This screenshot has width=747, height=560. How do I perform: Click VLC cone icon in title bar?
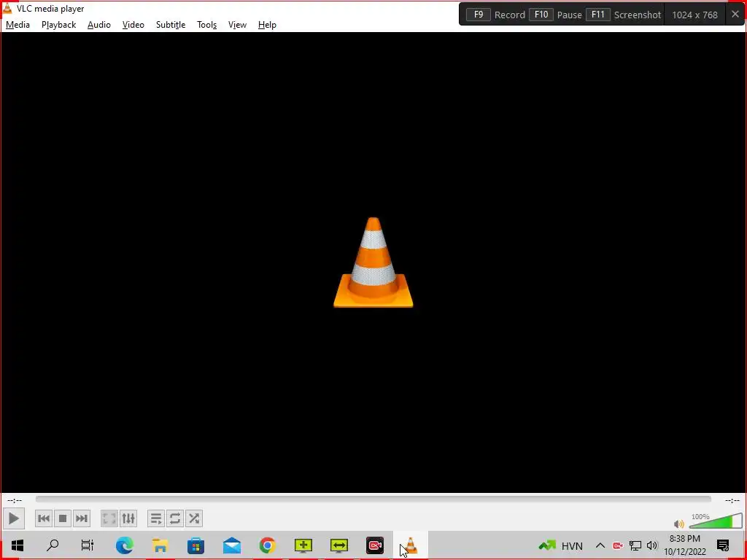[7, 8]
